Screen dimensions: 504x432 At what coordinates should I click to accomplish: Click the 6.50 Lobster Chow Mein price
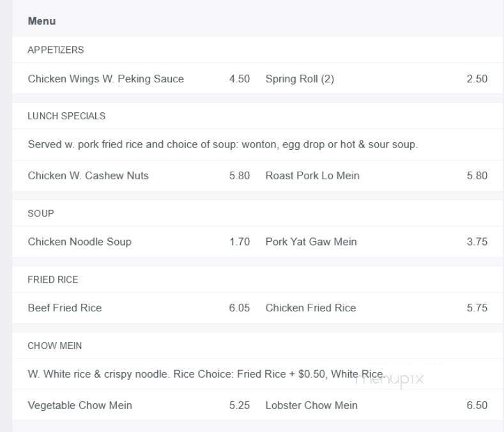point(477,405)
